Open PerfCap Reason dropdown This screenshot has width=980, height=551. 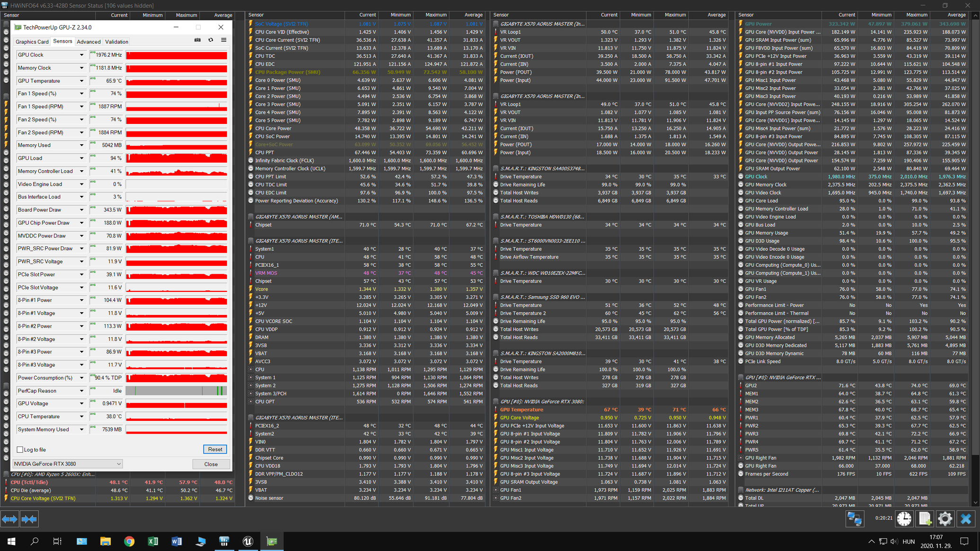pyautogui.click(x=81, y=391)
